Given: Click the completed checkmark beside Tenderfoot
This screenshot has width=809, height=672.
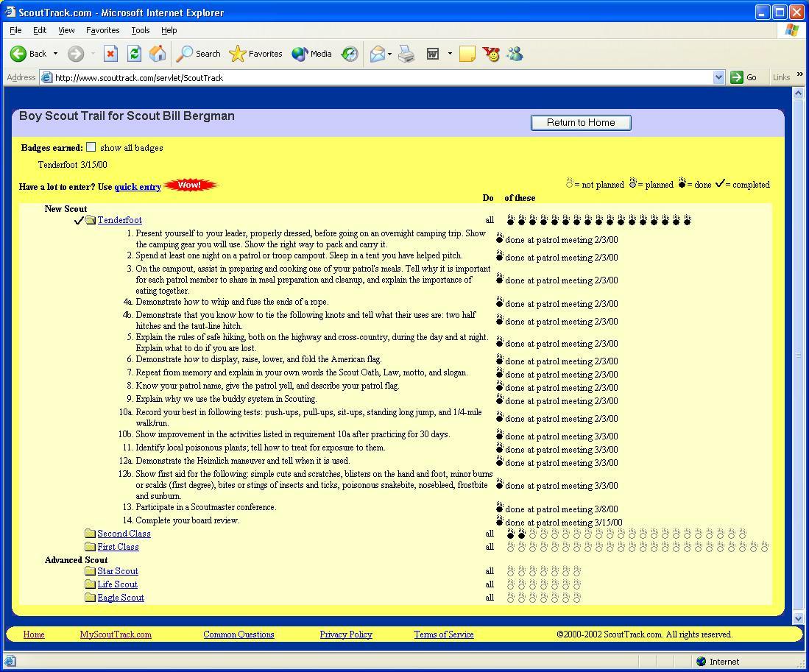Looking at the screenshot, I should (79, 220).
